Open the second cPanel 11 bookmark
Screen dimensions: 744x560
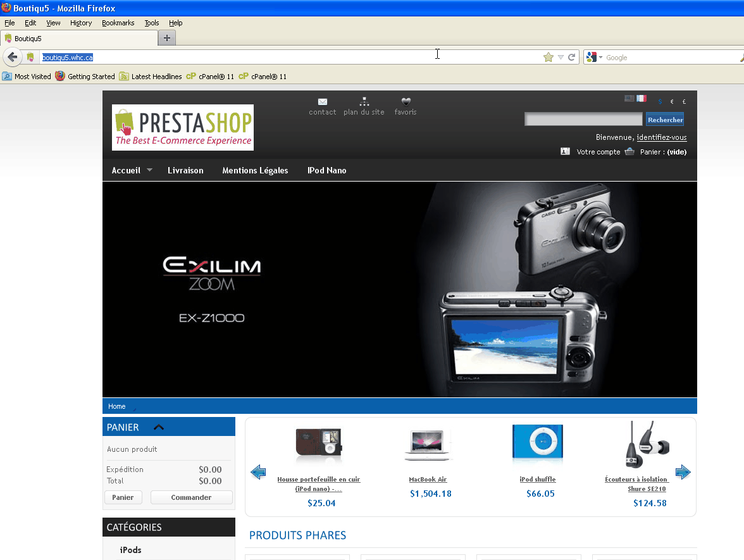click(263, 77)
